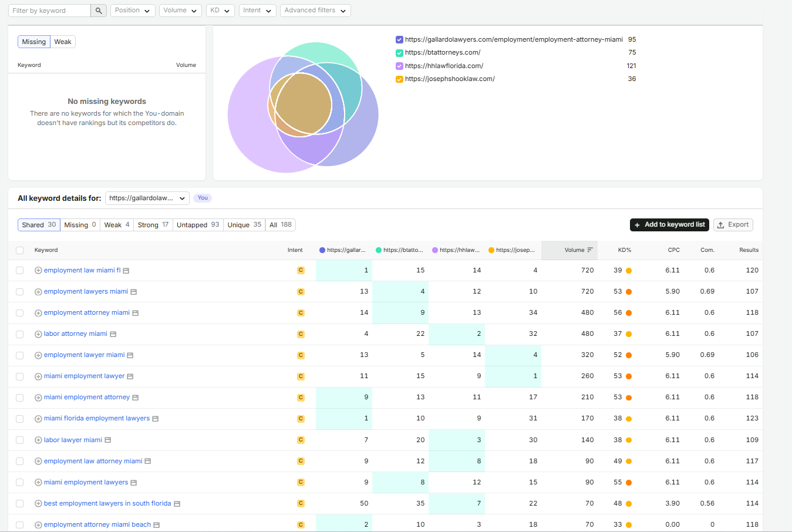
Task: Select all keywords with header checkbox
Action: click(x=20, y=250)
